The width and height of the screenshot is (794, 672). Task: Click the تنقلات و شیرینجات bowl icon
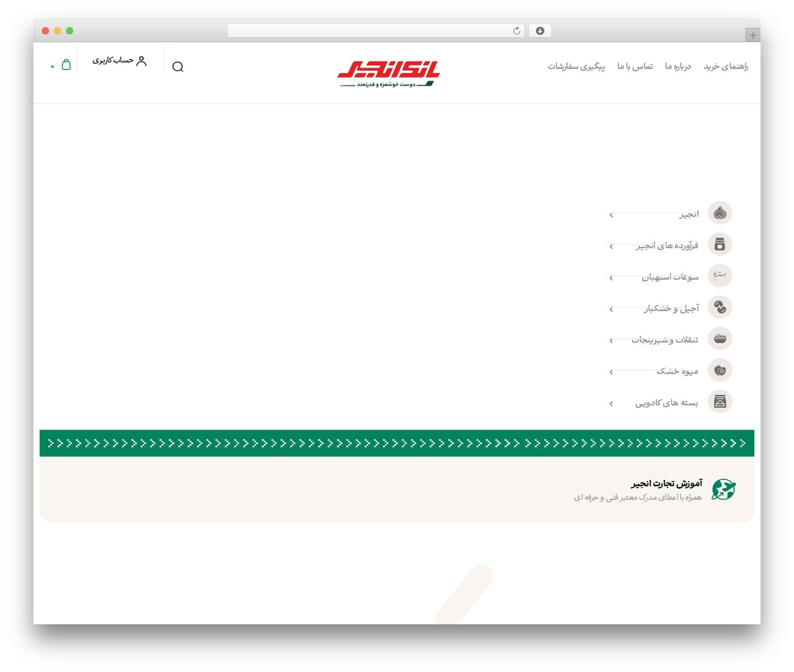720,339
